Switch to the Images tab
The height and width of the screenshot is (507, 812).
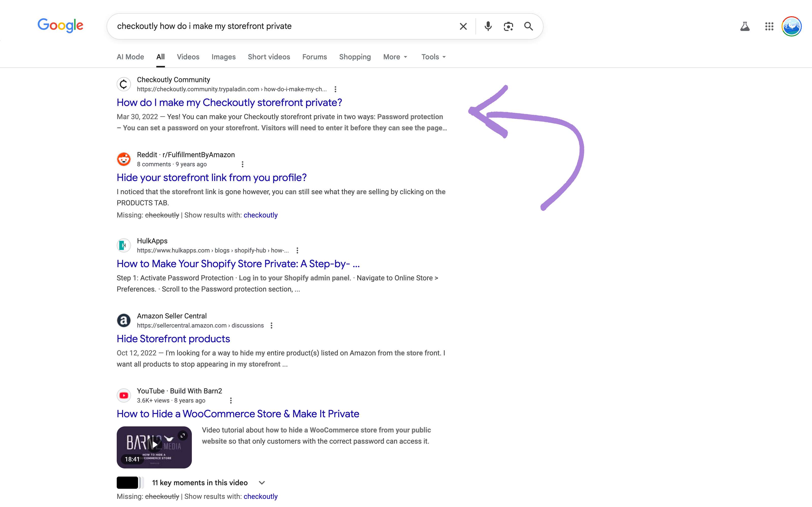(224, 57)
